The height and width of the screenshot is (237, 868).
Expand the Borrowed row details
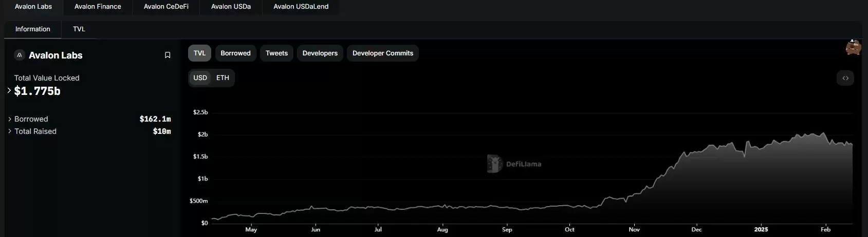[10, 119]
